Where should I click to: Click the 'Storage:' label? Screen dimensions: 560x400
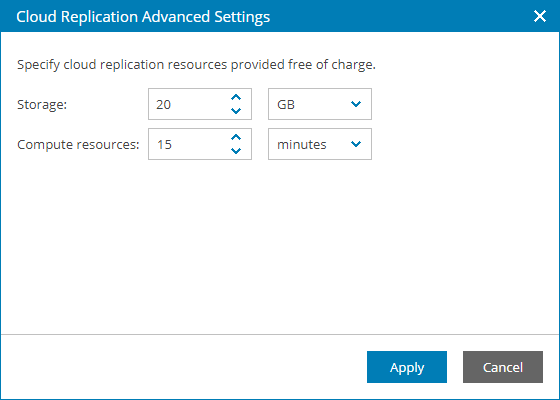pyautogui.click(x=42, y=105)
